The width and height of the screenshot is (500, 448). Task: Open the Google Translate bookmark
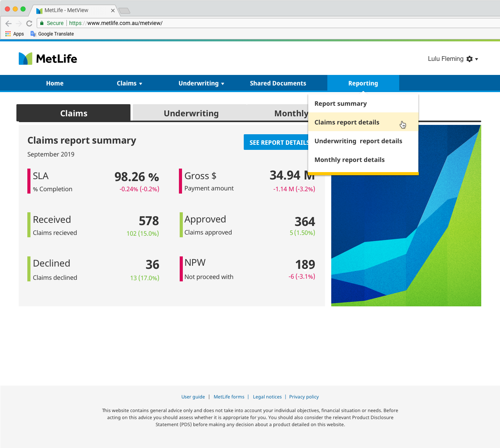pos(52,34)
